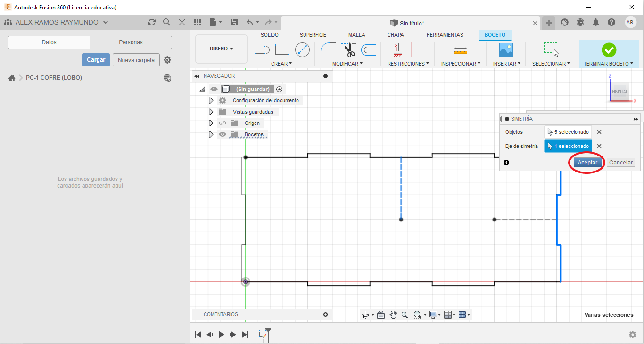The width and height of the screenshot is (644, 344).
Task: Activate the window Select tool icon
Action: pos(551,50)
